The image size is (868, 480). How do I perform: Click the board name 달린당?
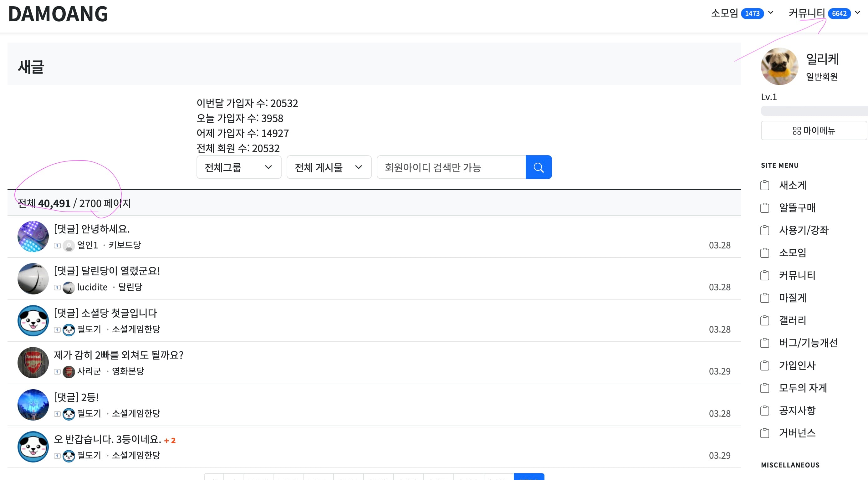click(x=130, y=287)
